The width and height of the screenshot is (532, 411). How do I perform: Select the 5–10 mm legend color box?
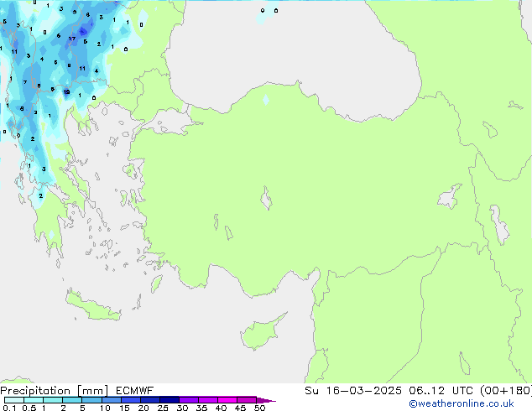(91, 400)
